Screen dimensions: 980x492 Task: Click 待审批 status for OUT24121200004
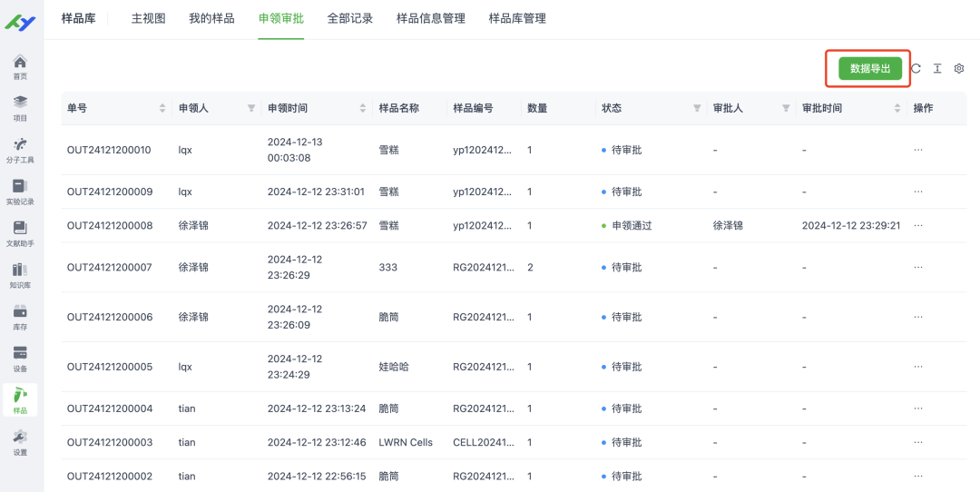coord(622,408)
